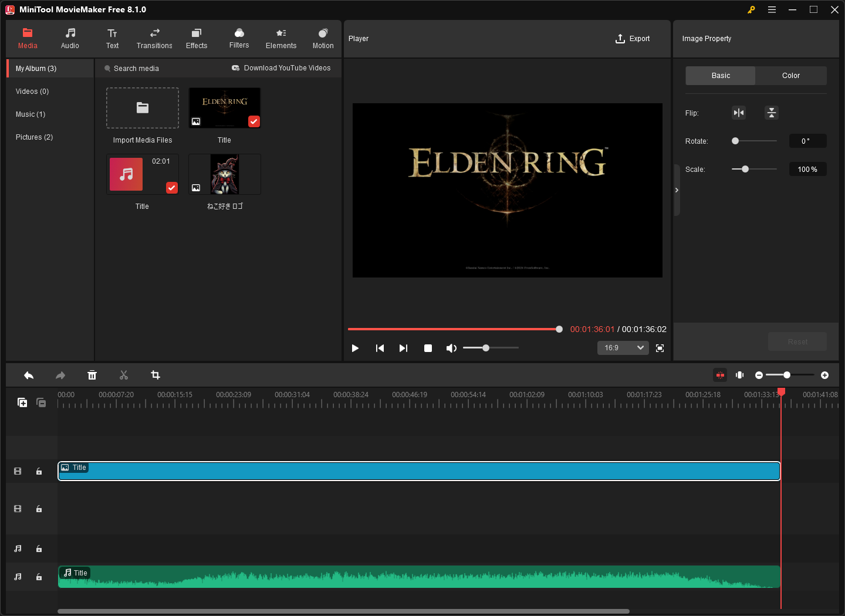Mute the player volume
Image resolution: width=845 pixels, height=616 pixels.
[451, 348]
